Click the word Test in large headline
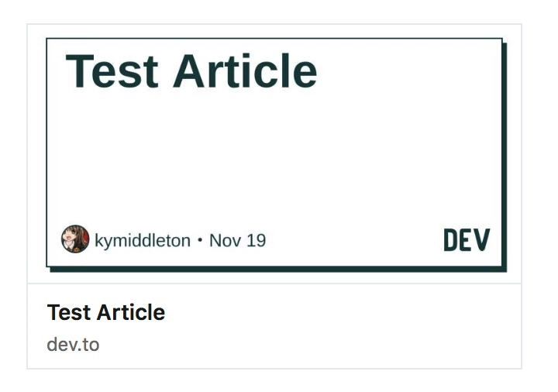Screen dimensions: 558x392 point(112,71)
